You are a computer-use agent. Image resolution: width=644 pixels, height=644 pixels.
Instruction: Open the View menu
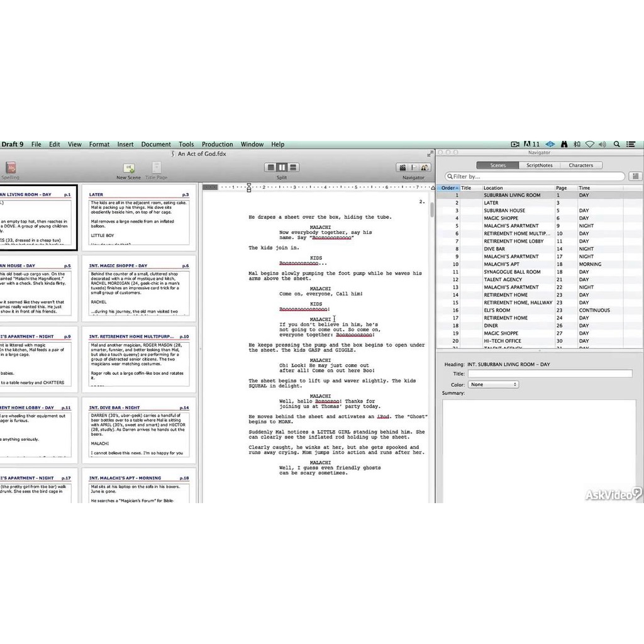(74, 144)
